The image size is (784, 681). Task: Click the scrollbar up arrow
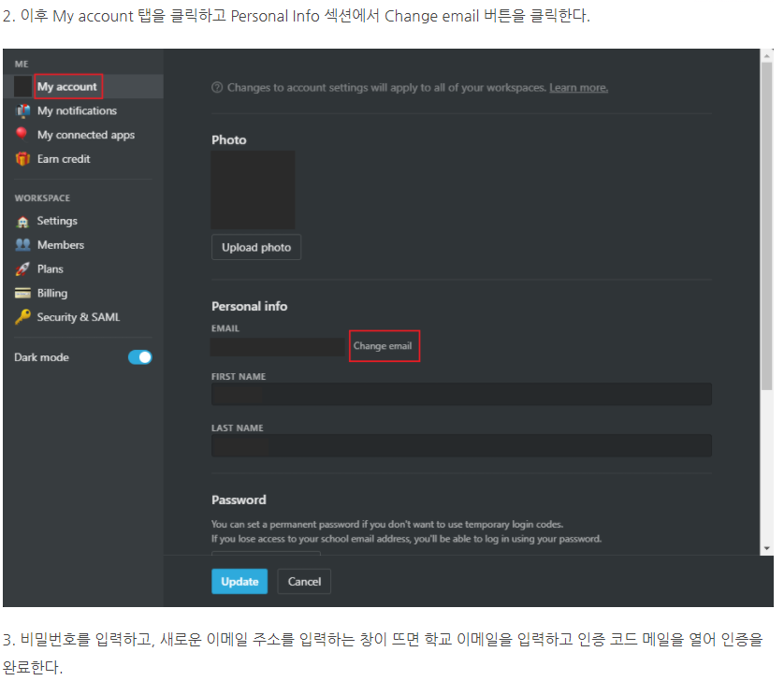[766, 56]
